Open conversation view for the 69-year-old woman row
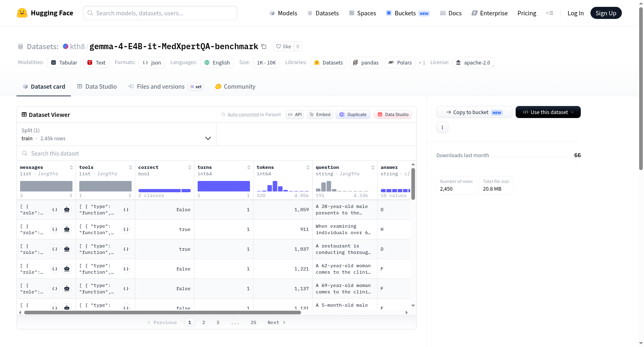The image size is (644, 347). point(67,289)
